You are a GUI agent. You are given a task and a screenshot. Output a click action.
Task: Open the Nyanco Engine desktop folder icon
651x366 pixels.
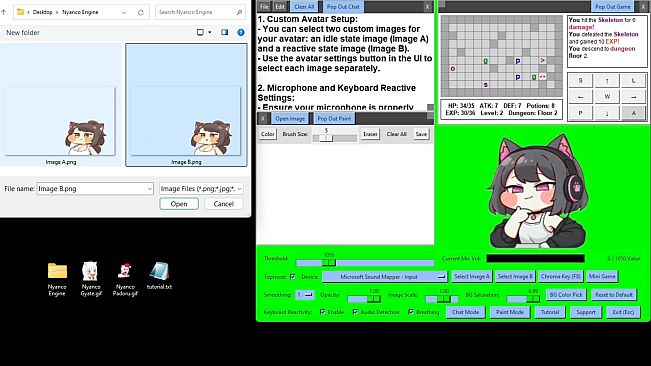tap(57, 279)
